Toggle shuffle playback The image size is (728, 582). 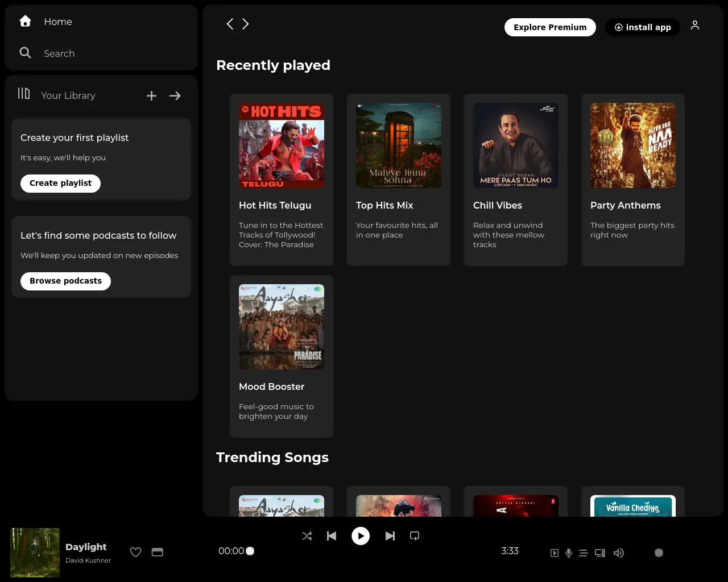(307, 536)
